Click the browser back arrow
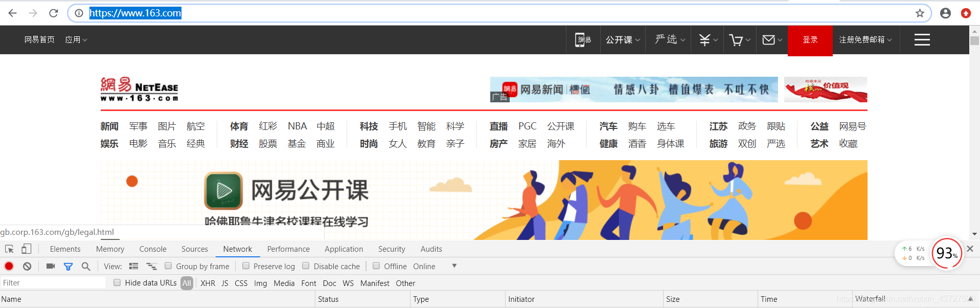 [13, 13]
